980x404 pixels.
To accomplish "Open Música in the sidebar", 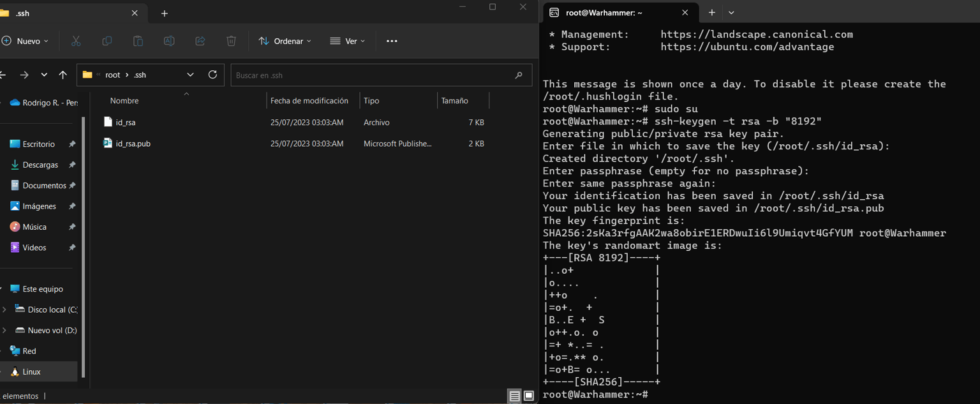I will (x=34, y=227).
